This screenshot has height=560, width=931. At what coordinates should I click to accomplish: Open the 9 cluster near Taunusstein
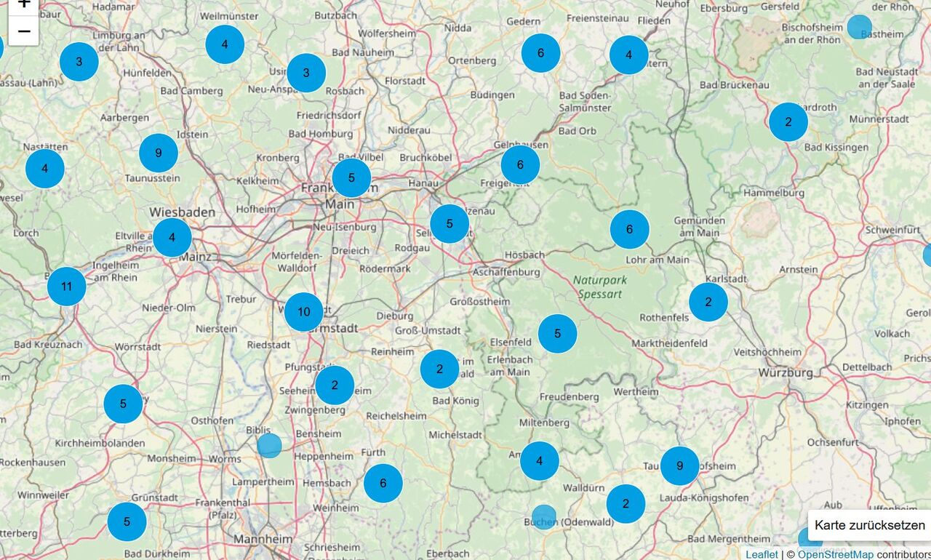[x=159, y=153]
